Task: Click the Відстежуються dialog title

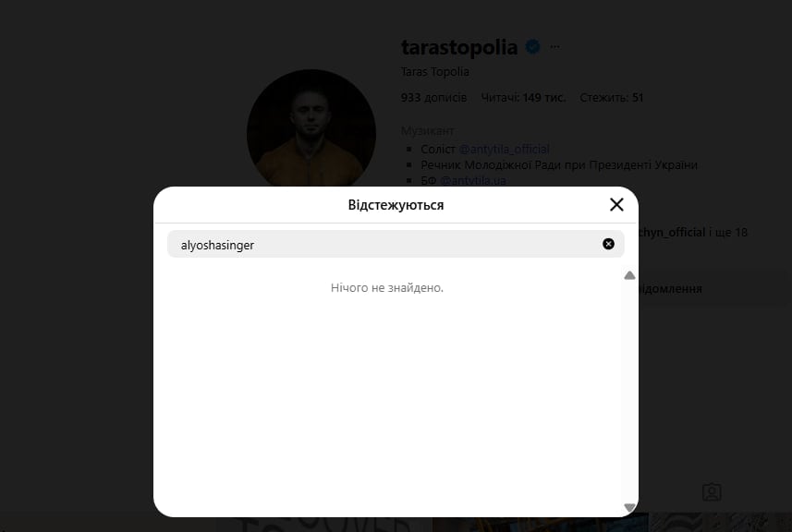Action: [396, 205]
